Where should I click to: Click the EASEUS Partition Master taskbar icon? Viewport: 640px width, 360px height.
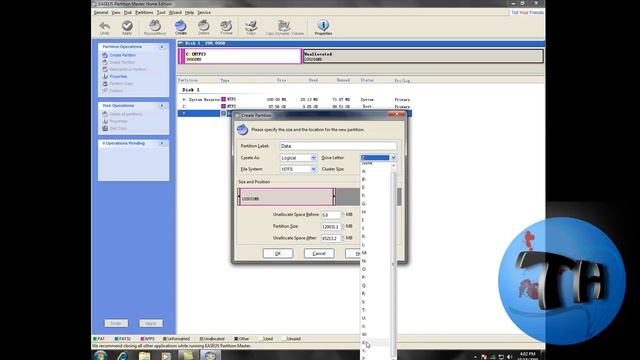click(x=210, y=356)
